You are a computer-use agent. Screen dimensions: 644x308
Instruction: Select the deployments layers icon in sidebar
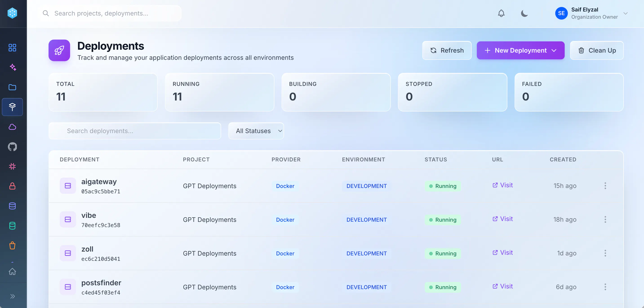[x=12, y=107]
